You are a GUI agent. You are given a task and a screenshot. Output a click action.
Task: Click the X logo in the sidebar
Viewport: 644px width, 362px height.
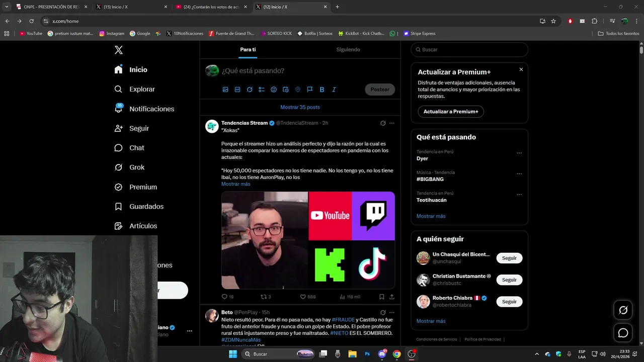pyautogui.click(x=119, y=50)
